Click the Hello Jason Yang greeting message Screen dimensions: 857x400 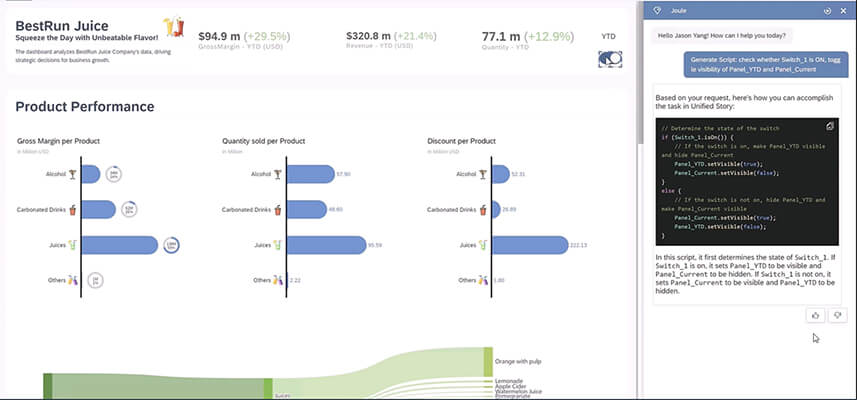tap(722, 36)
